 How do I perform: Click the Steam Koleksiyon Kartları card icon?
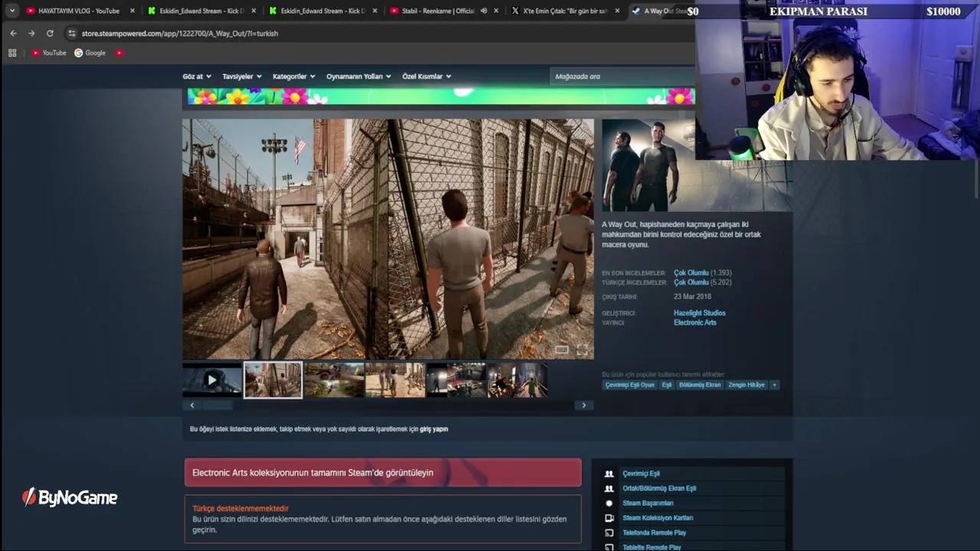coord(609,518)
